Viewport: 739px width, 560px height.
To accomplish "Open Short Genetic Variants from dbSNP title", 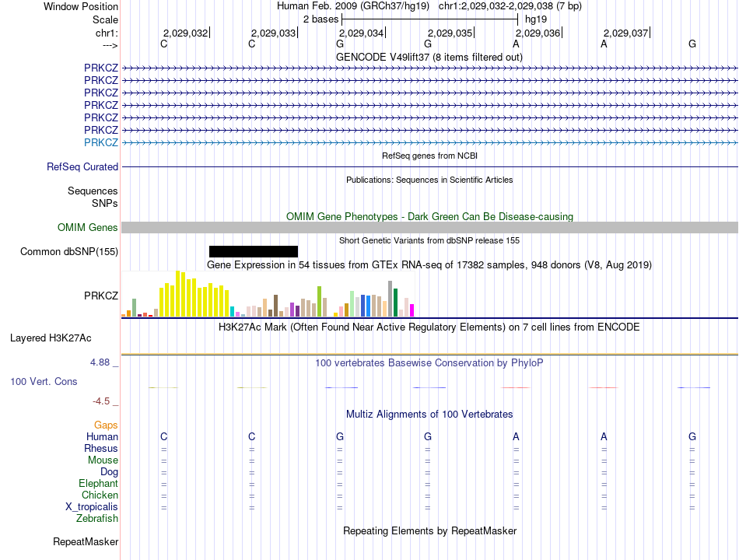I will [x=429, y=240].
